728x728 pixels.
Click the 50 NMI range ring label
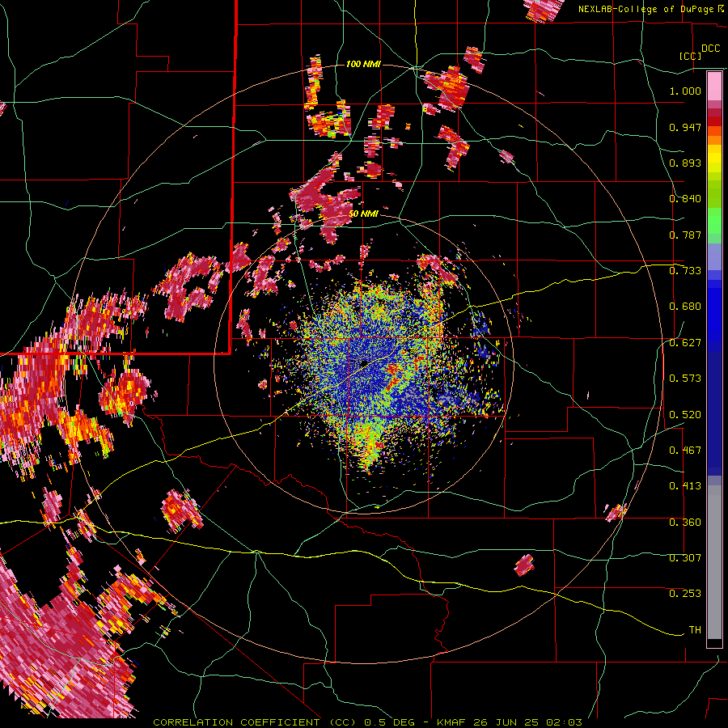click(x=363, y=214)
